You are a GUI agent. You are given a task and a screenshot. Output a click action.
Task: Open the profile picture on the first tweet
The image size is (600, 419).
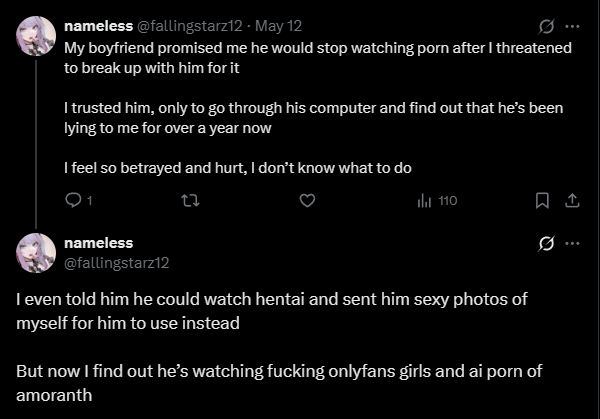click(x=36, y=35)
